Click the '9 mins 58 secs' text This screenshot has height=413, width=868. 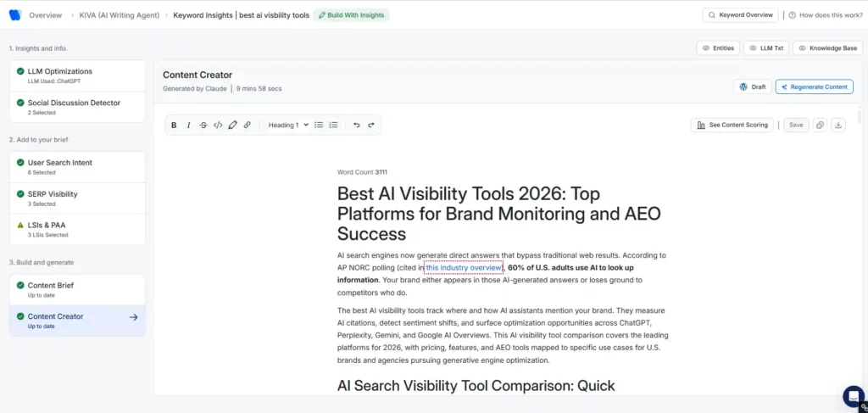[259, 88]
